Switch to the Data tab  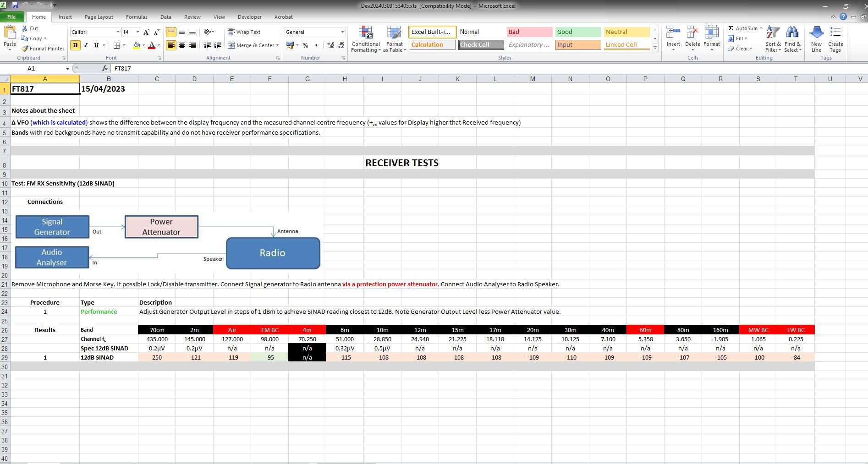click(x=165, y=17)
